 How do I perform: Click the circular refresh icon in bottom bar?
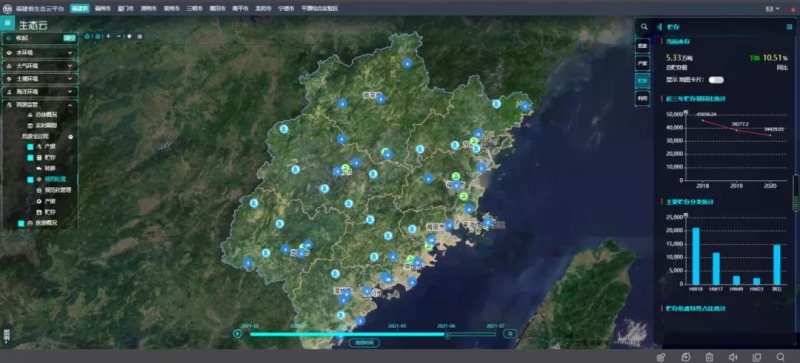(686, 357)
